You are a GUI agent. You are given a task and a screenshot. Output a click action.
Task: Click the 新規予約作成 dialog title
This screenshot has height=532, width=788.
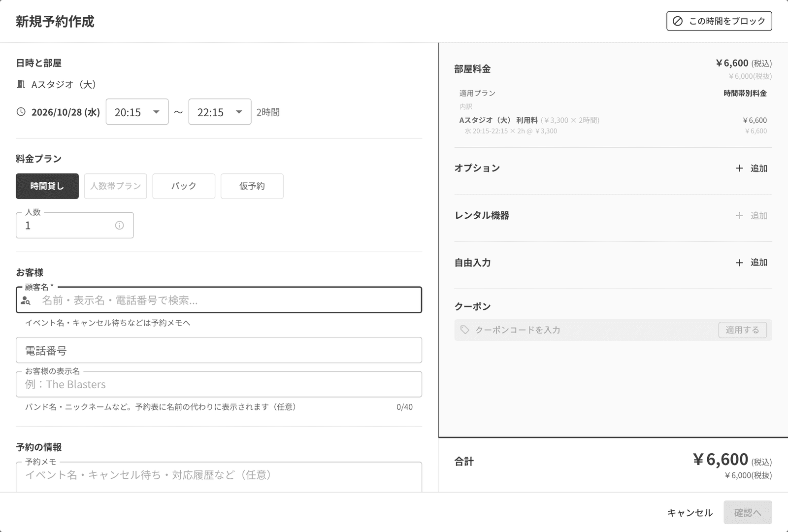[x=55, y=22]
